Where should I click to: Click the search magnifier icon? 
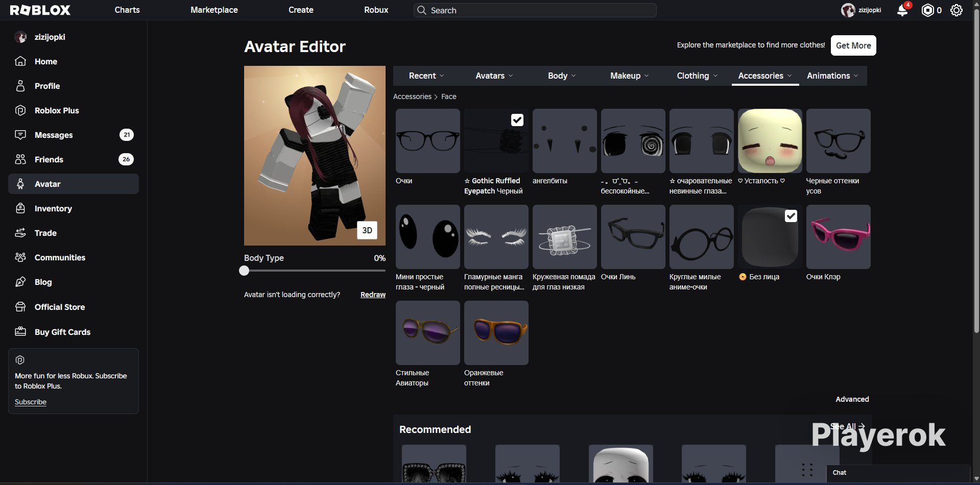[x=421, y=10]
